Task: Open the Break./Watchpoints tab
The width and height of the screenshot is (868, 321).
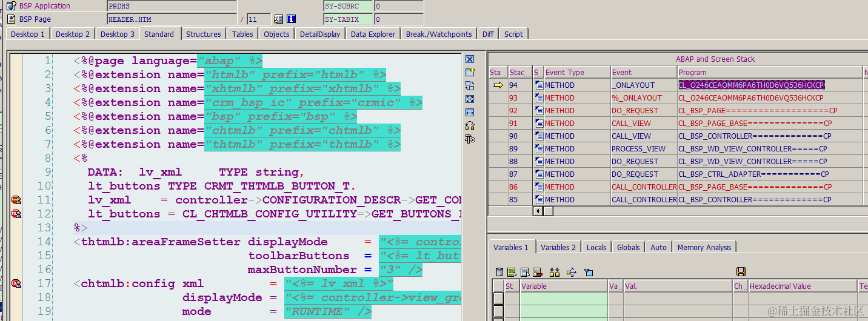Action: 439,35
